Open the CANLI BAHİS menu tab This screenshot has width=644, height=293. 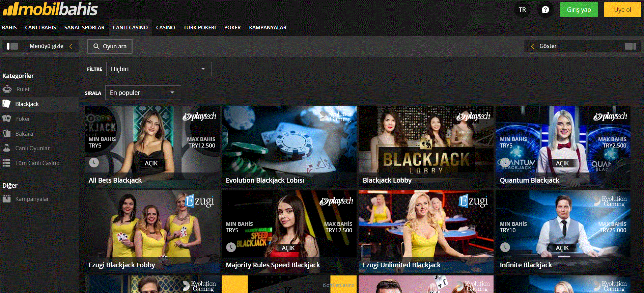(x=40, y=28)
